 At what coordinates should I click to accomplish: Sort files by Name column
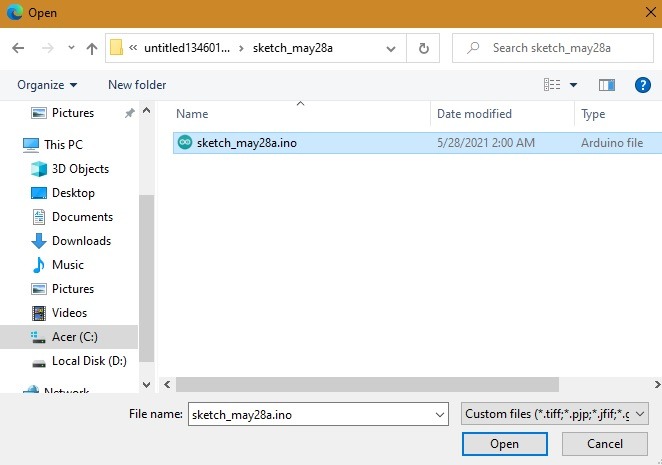point(192,114)
